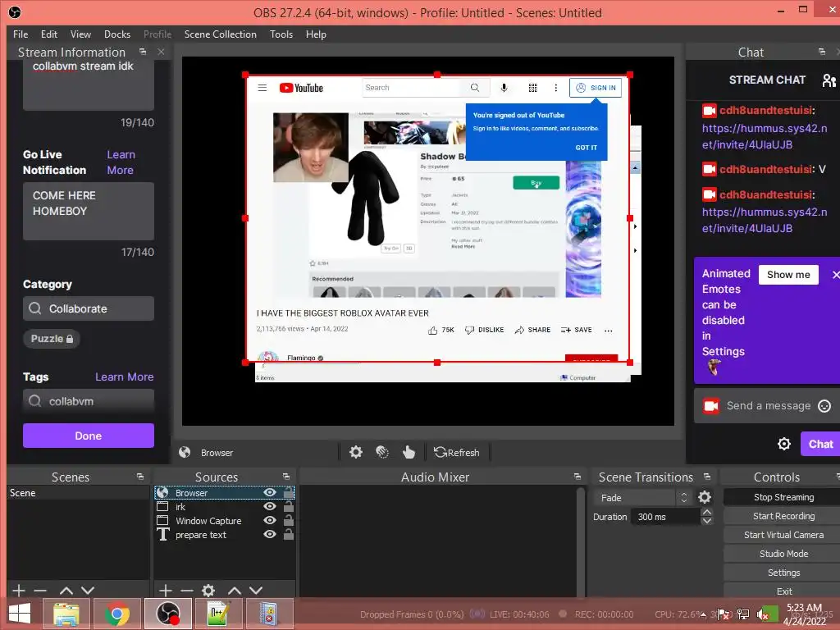Remove selected scene with minus icon
This screenshot has height=630, width=840.
[40, 591]
